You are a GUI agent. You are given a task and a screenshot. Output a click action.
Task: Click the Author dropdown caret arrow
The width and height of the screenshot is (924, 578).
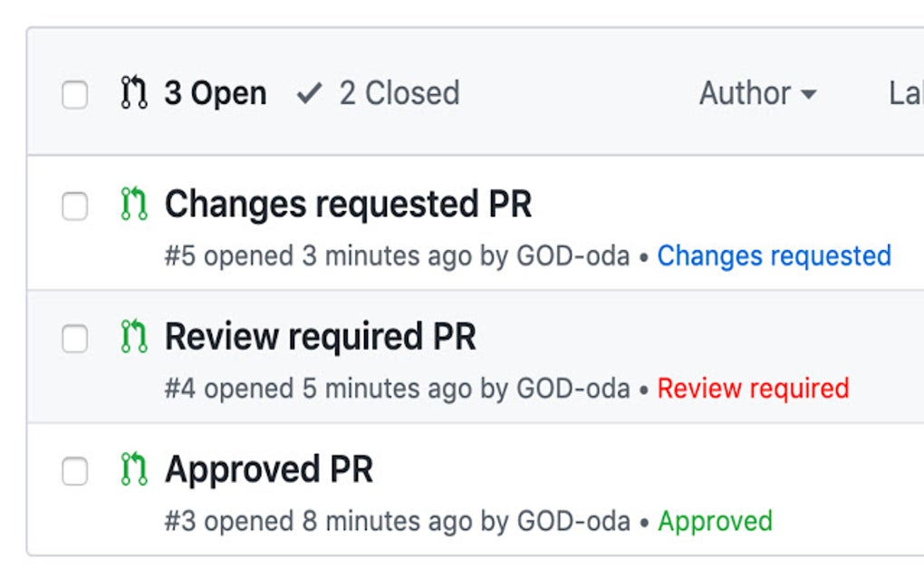click(x=811, y=94)
